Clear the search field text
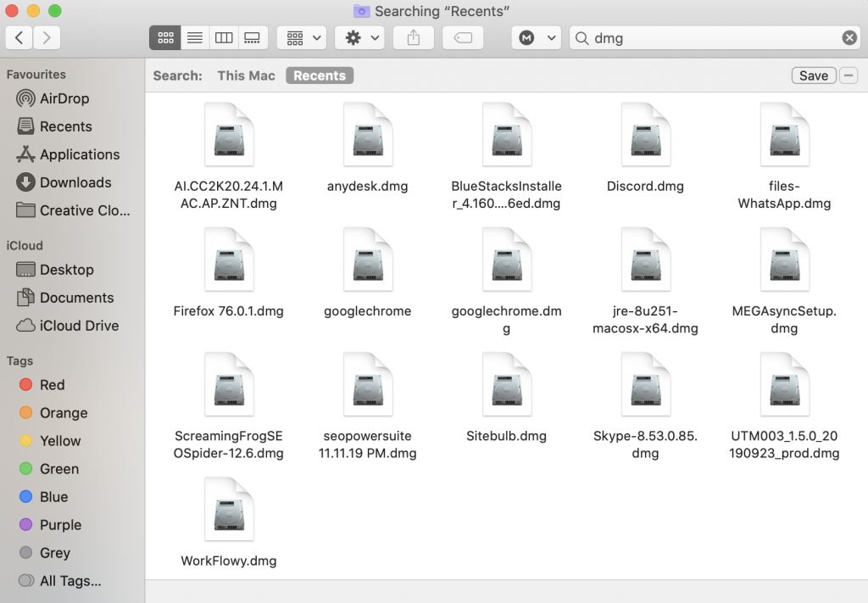 [849, 37]
